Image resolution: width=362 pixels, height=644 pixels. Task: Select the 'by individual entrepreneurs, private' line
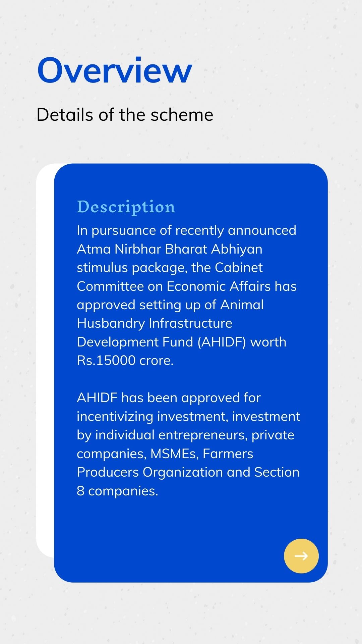coord(185,435)
